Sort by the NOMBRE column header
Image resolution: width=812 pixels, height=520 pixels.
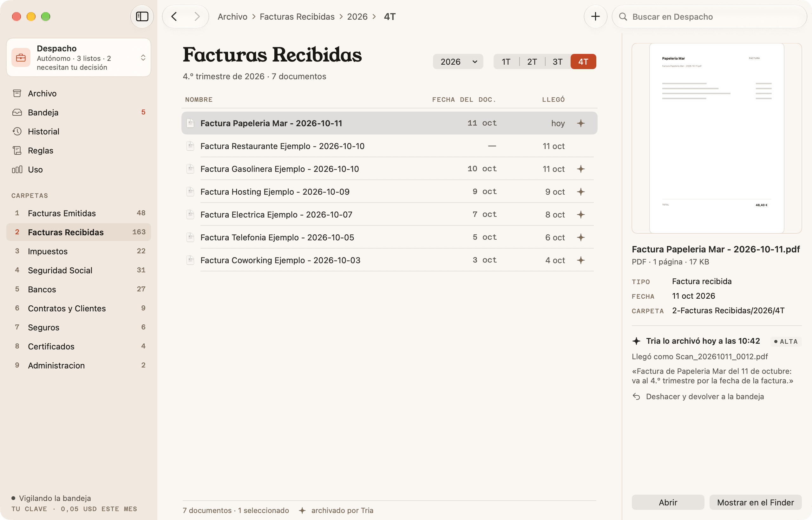tap(199, 100)
